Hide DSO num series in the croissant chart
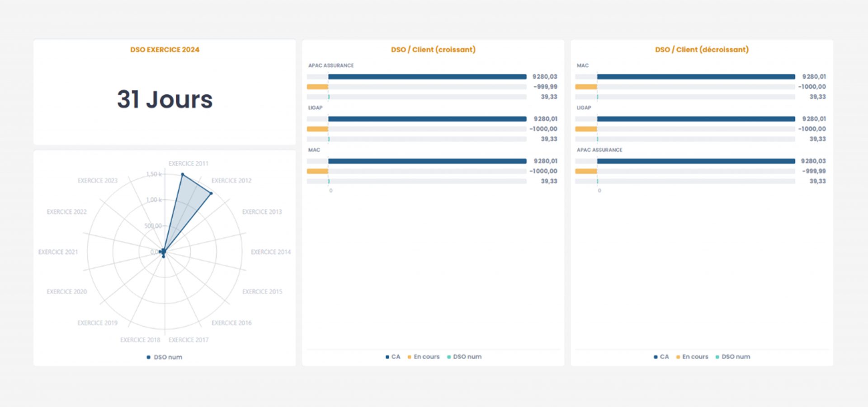Viewport: 868px width, 407px height. (464, 357)
